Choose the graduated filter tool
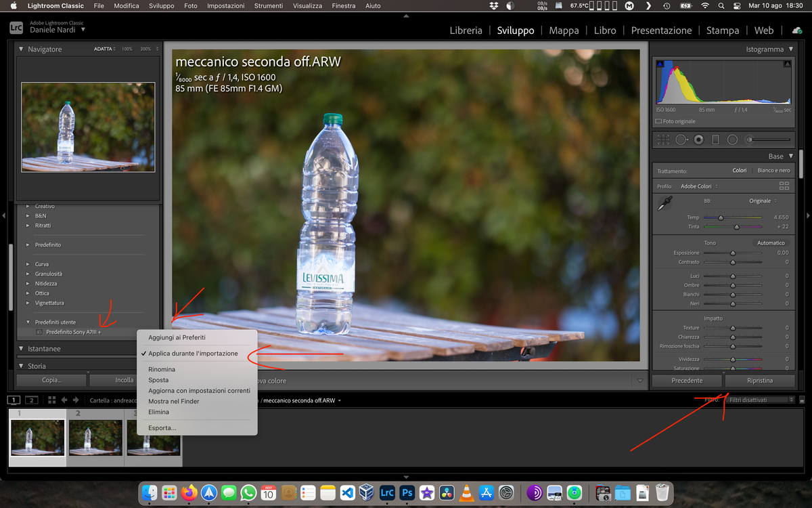 point(715,140)
